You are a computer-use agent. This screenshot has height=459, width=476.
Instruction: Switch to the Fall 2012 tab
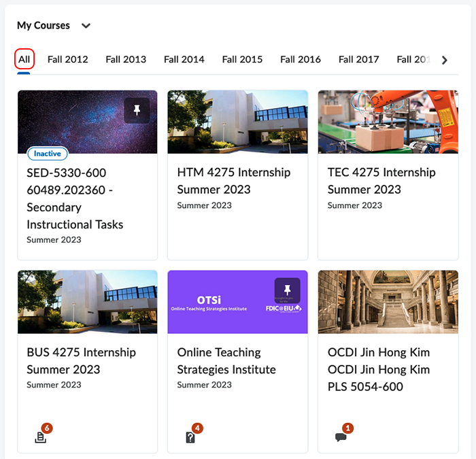[67, 59]
